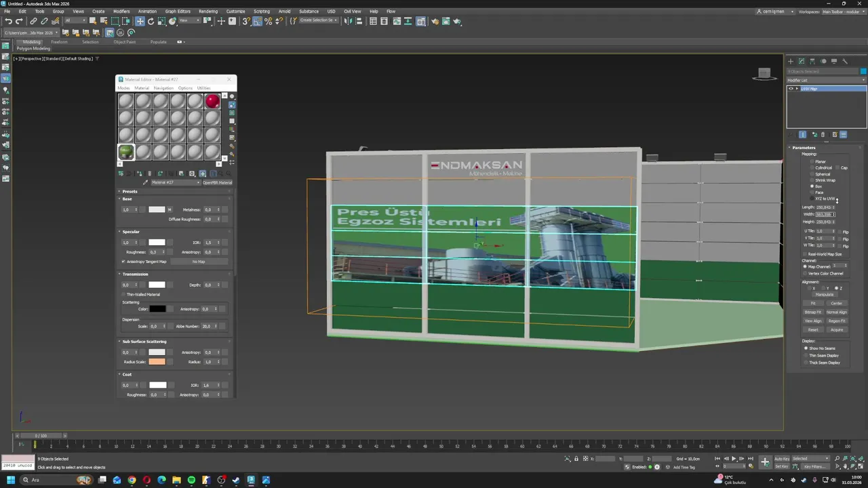Select the Planar mapping radio button
The image size is (868, 488).
(812, 162)
